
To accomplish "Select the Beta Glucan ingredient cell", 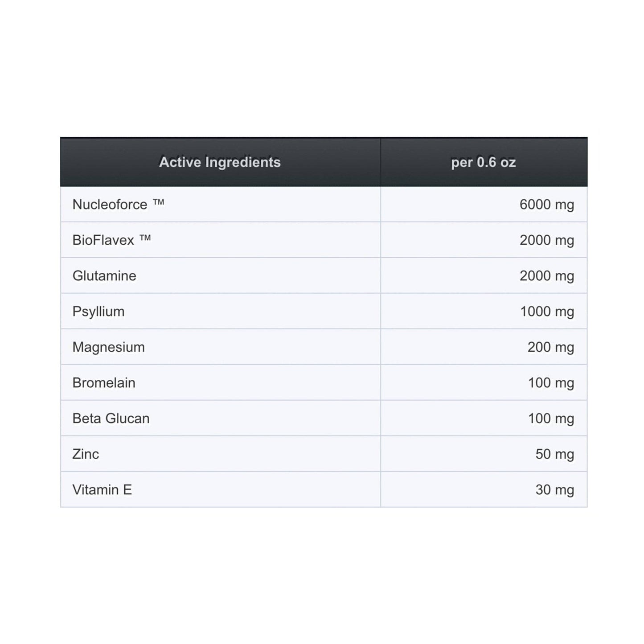I will coord(111,418).
